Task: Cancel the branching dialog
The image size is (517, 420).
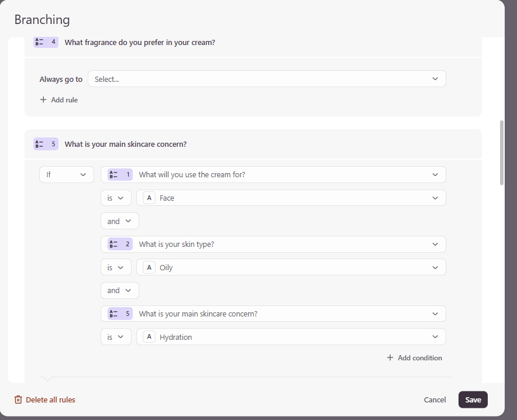Action: coord(435,400)
